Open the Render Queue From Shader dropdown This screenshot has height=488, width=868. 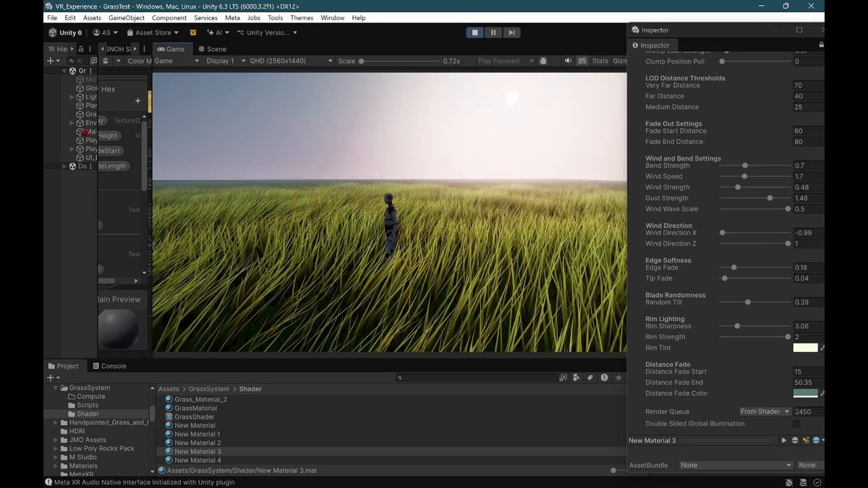765,411
